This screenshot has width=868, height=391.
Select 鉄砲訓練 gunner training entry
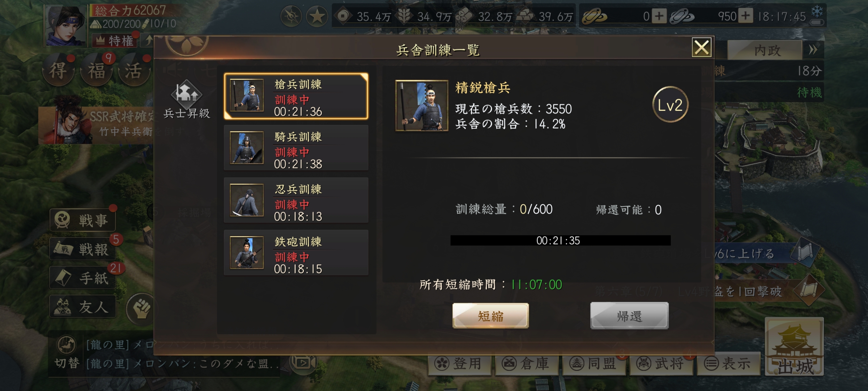296,253
